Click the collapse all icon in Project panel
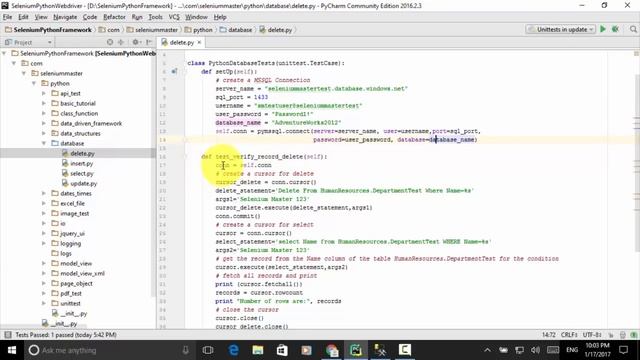This screenshot has height=360, width=640. pyautogui.click(x=121, y=42)
